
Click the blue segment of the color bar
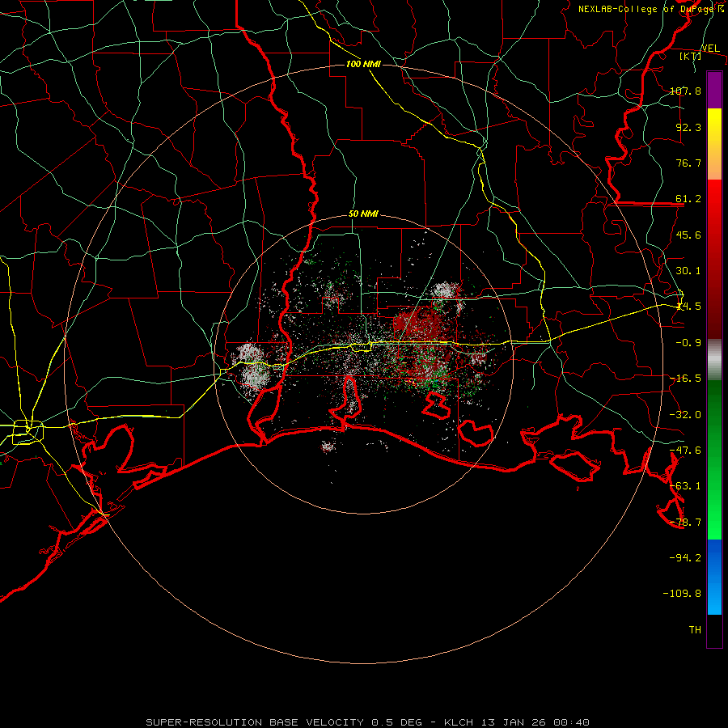(x=714, y=577)
